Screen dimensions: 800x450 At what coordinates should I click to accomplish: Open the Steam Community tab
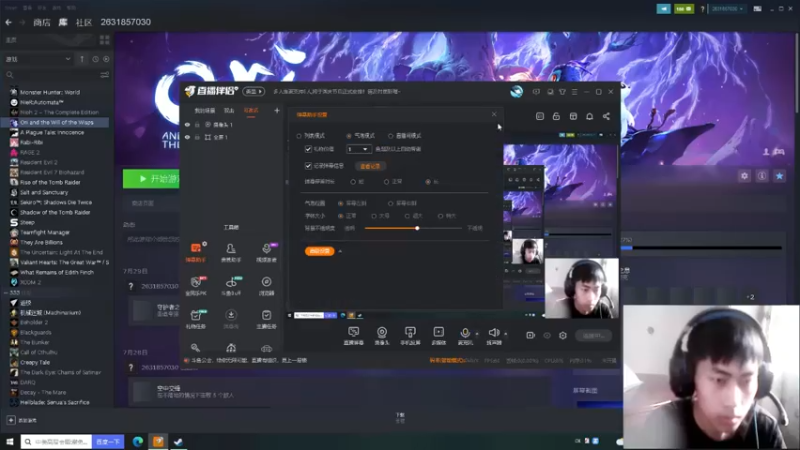(x=84, y=22)
